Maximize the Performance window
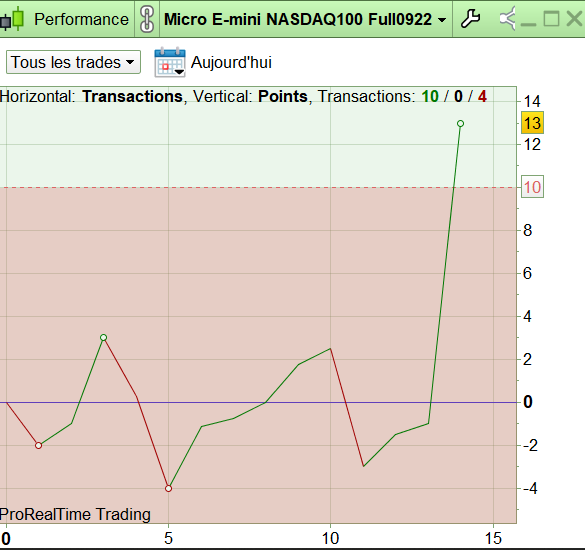Viewport: 585px width, 550px height. (x=551, y=18)
